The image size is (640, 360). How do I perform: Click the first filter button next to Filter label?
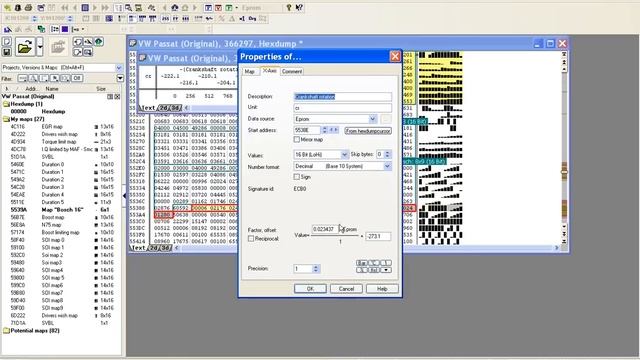click(23, 78)
